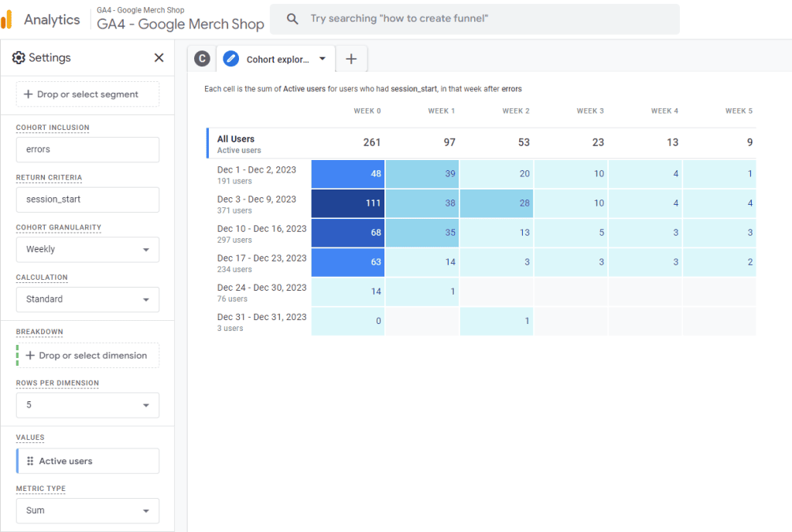Viewport: 792px width, 532px height.
Task: Open the Rows per dimension dropdown
Action: [x=87, y=404]
